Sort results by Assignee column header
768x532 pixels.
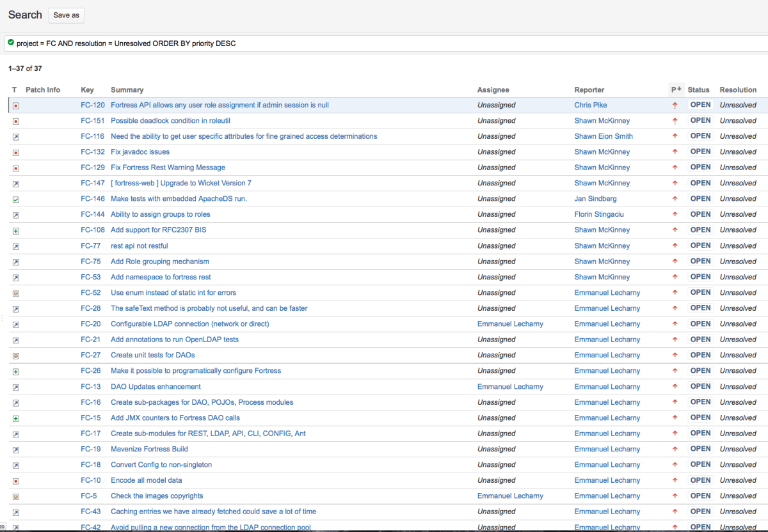[x=493, y=90]
